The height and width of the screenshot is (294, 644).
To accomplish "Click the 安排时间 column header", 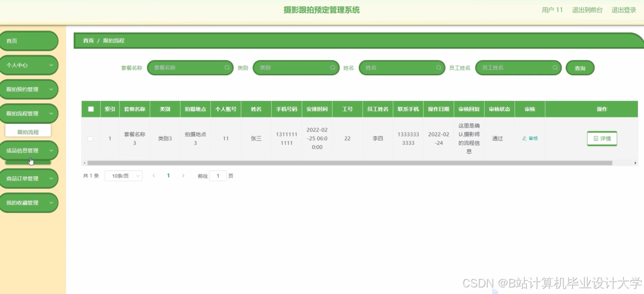I will click(x=317, y=109).
